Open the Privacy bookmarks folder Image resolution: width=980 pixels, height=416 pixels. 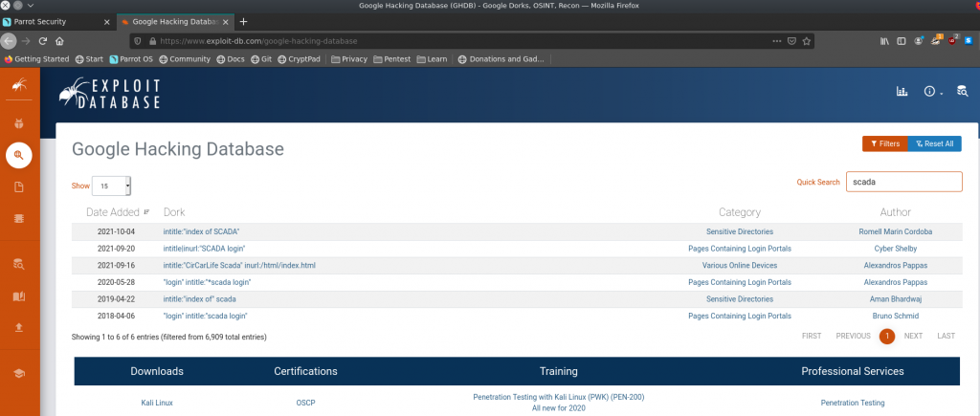349,59
